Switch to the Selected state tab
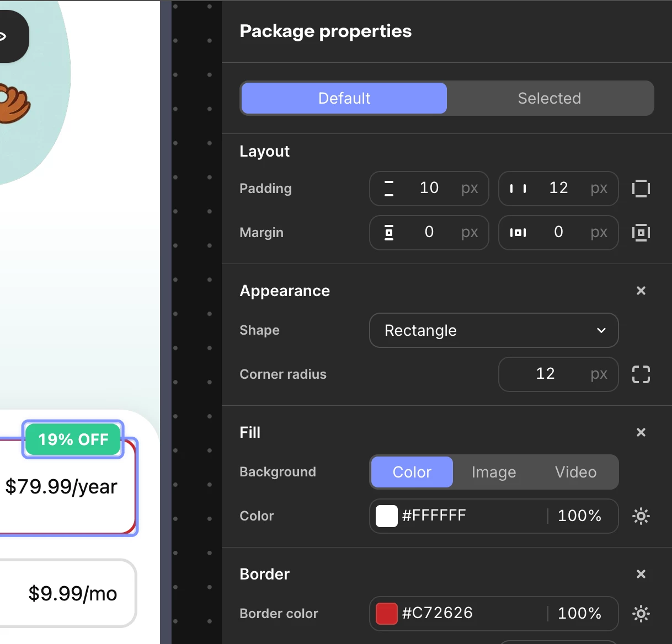 click(550, 98)
